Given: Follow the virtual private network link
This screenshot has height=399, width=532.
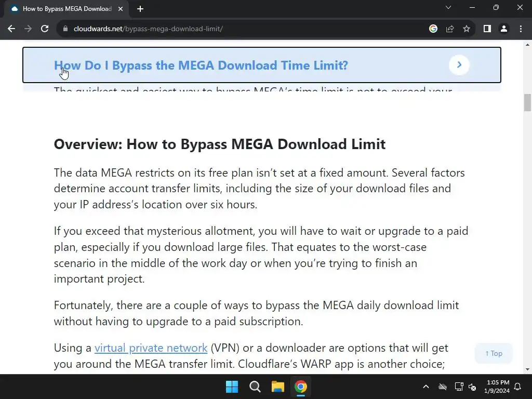Looking at the screenshot, I should pyautogui.click(x=151, y=348).
